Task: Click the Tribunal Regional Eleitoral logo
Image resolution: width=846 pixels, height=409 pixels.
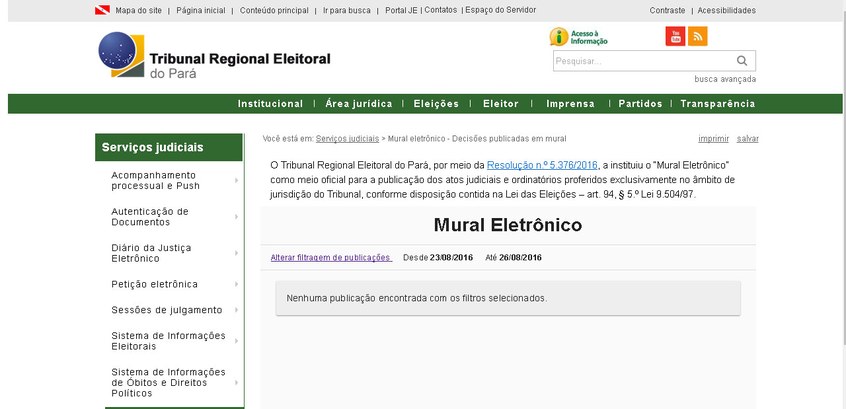Action: [214, 57]
